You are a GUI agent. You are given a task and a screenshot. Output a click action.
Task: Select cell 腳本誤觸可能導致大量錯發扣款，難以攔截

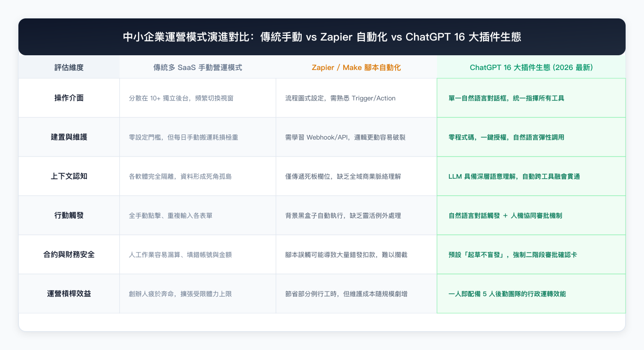point(356,255)
